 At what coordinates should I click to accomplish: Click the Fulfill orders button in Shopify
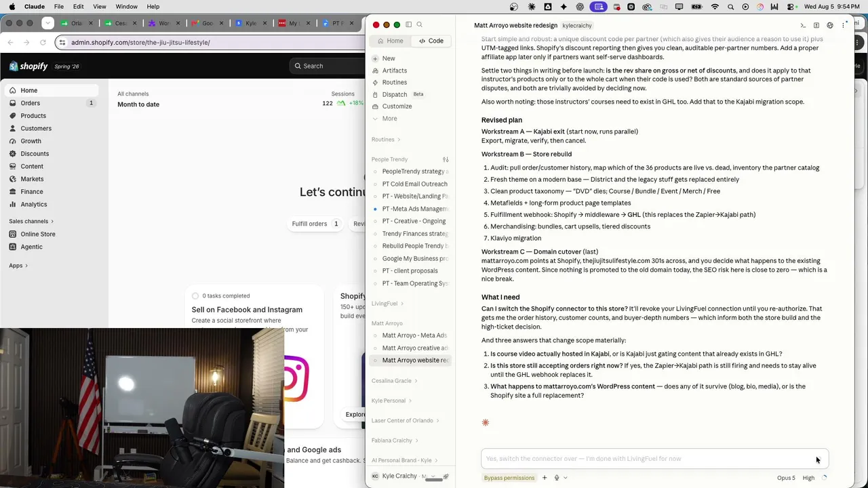[x=315, y=224]
